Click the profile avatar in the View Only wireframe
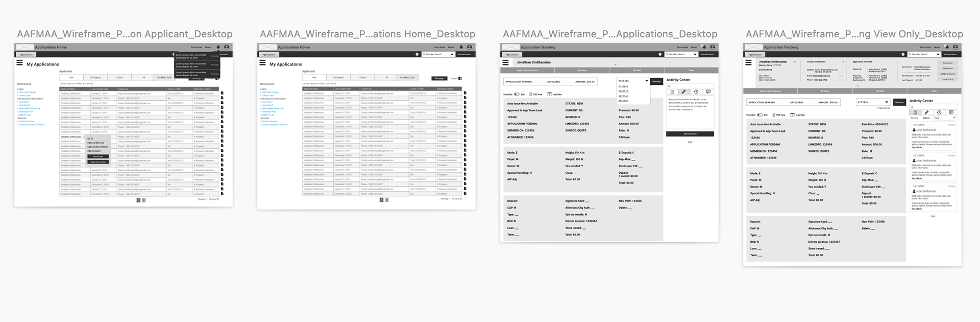Image resolution: width=980 pixels, height=322 pixels. 955,47
